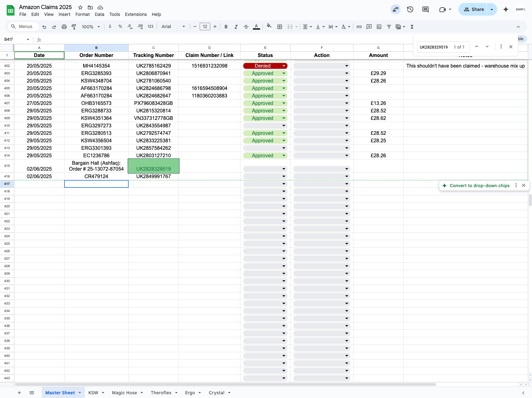This screenshot has width=532, height=398.
Task: Click the undo arrow icon
Action: (44, 27)
